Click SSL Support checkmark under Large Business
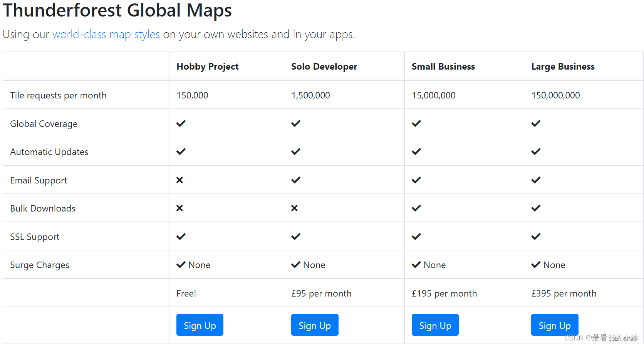 (x=536, y=237)
